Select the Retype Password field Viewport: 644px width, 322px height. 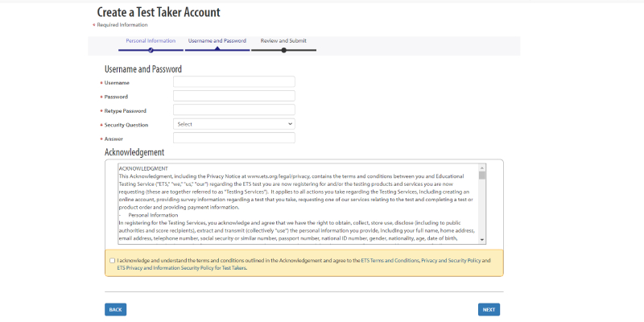[x=234, y=110]
